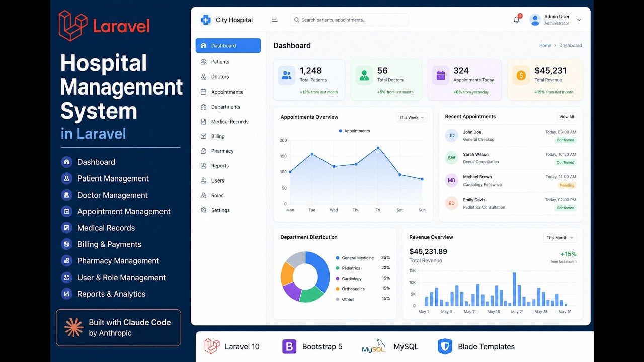Open Appointments in the sidebar

(x=228, y=92)
